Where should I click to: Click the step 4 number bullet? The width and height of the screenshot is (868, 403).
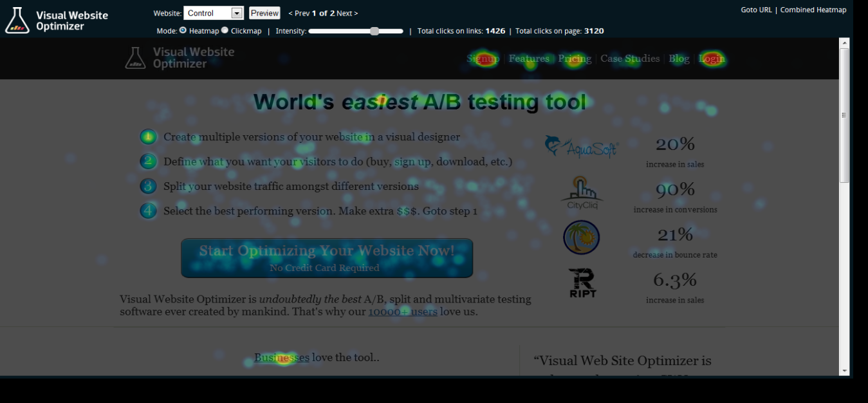[x=148, y=211]
